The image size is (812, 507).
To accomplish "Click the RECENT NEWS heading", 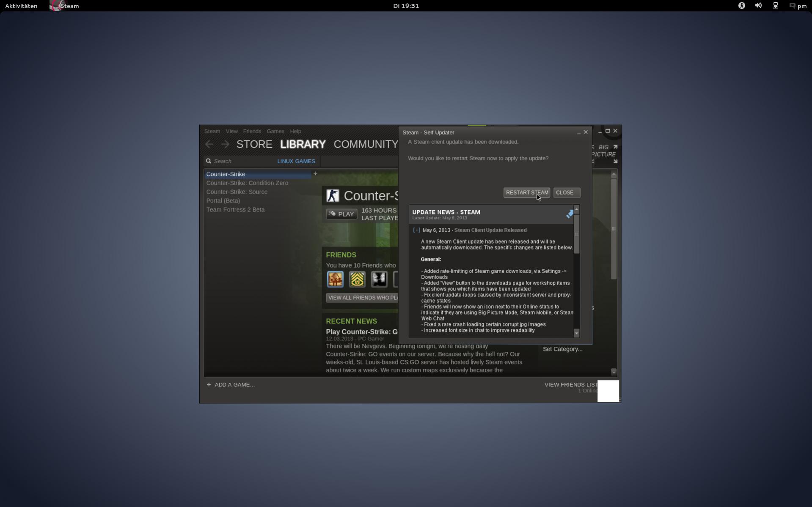I will coord(351,321).
